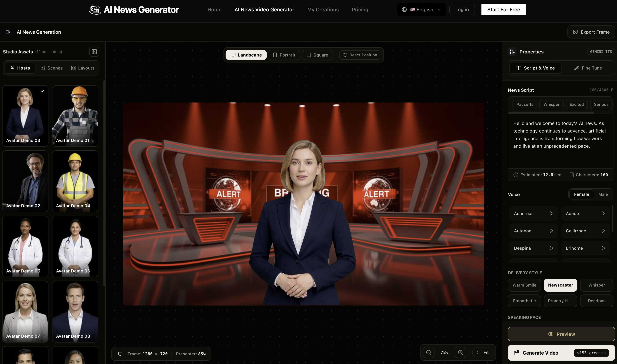This screenshot has height=364, width=617.
Task: Switch to the Layouts tab
Action: 83,68
